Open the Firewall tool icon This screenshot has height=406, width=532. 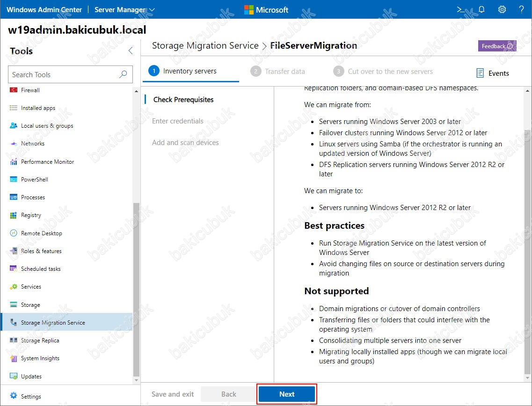pos(14,90)
